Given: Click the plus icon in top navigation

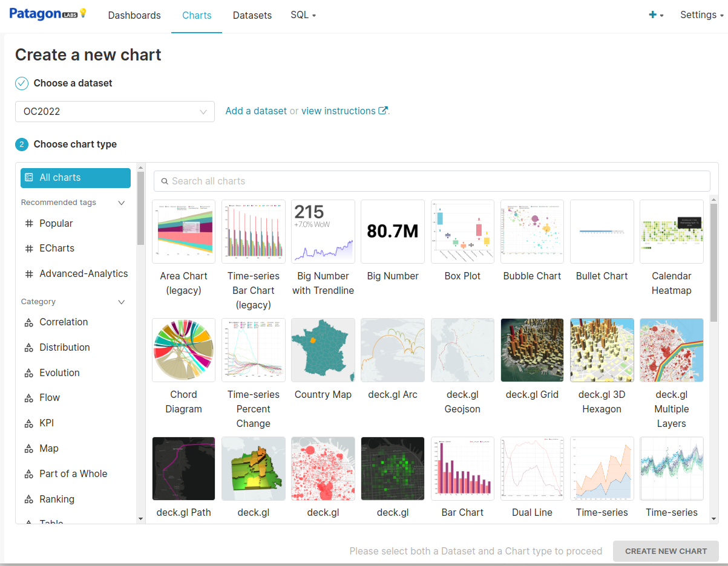Looking at the screenshot, I should [x=653, y=15].
